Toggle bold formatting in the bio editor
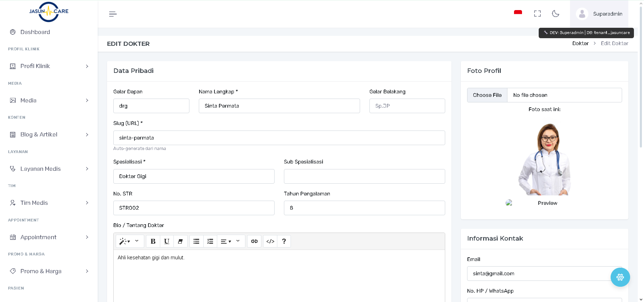This screenshot has height=302, width=644. (x=153, y=241)
